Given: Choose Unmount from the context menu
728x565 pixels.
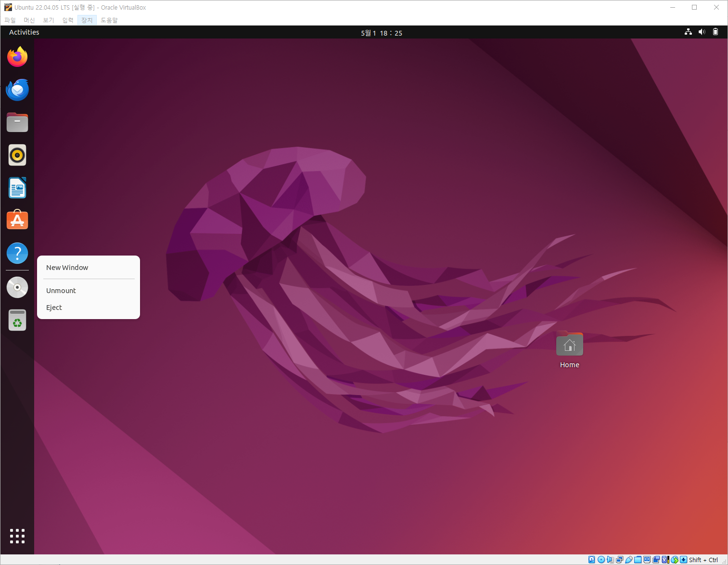Looking at the screenshot, I should click(89, 291).
